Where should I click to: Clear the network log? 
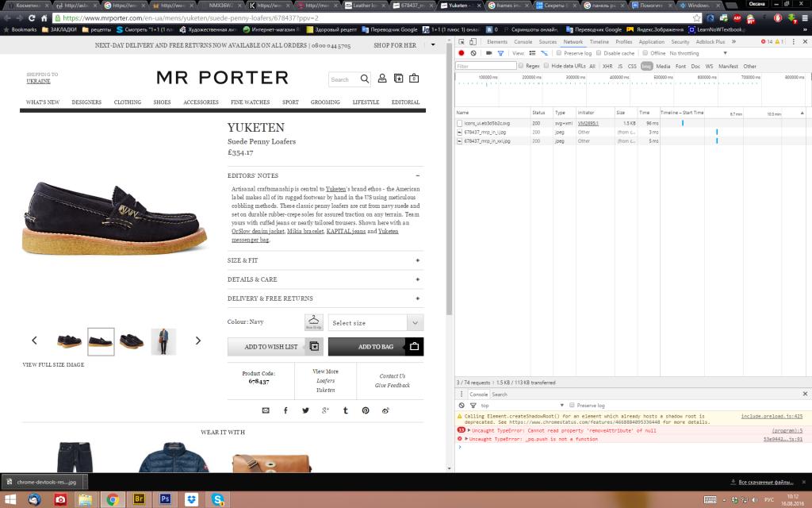(473, 53)
